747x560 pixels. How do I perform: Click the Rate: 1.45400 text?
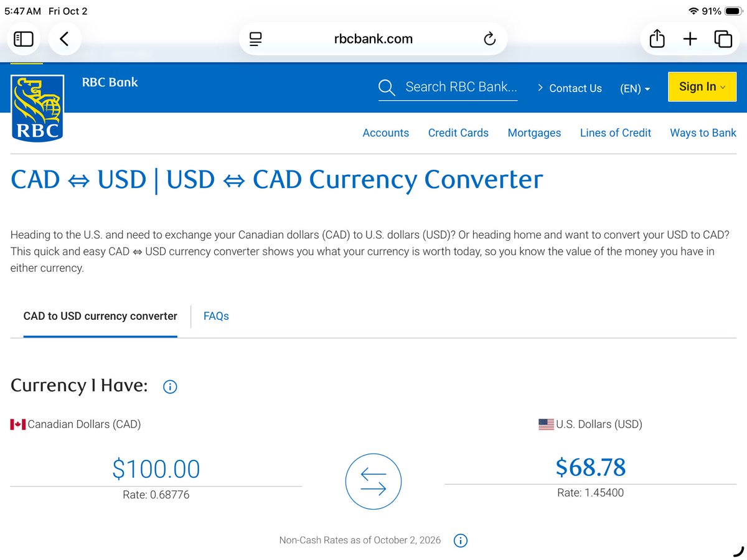point(590,493)
